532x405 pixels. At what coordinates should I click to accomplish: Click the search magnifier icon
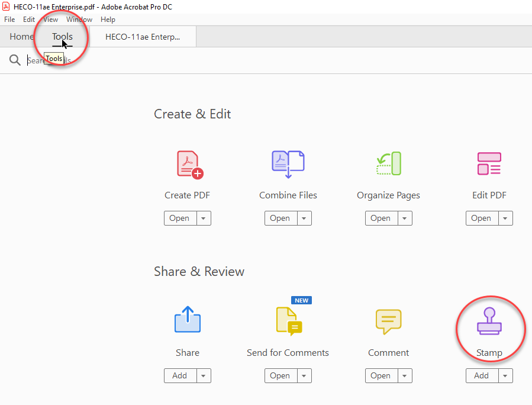tap(15, 60)
